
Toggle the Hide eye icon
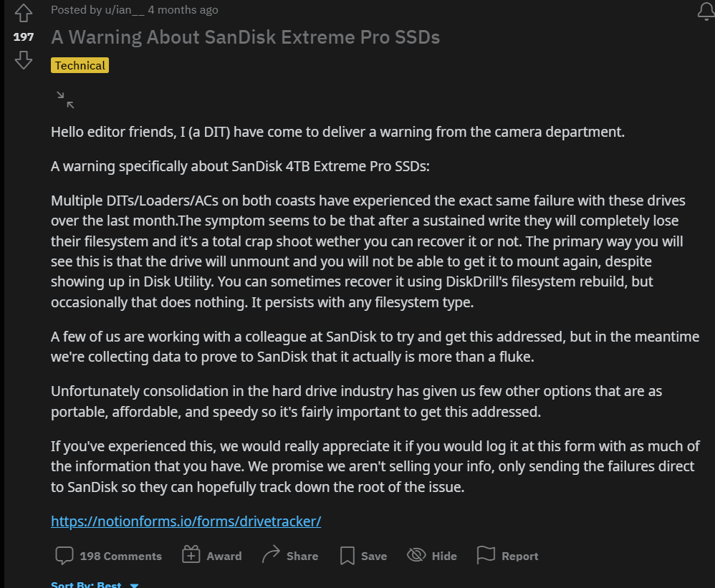(416, 555)
